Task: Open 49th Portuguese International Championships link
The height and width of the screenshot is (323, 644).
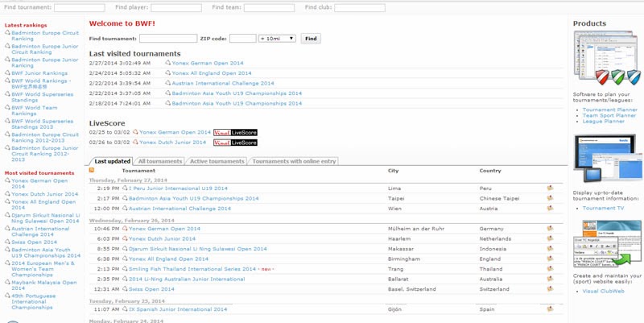Action: pos(33,301)
